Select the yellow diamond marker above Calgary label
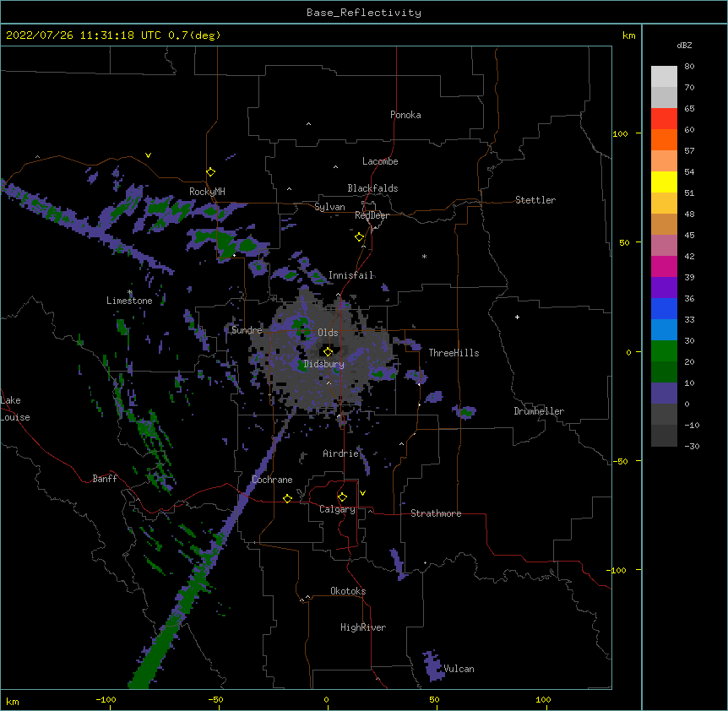 (x=342, y=497)
